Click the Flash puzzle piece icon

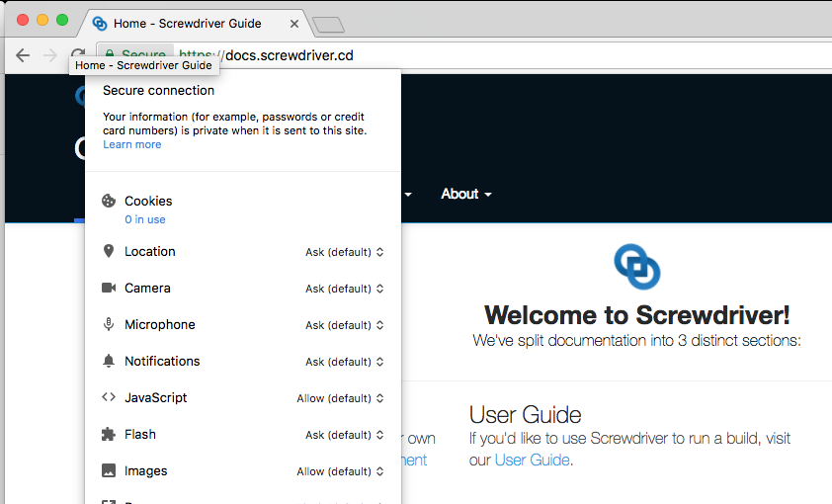click(109, 434)
